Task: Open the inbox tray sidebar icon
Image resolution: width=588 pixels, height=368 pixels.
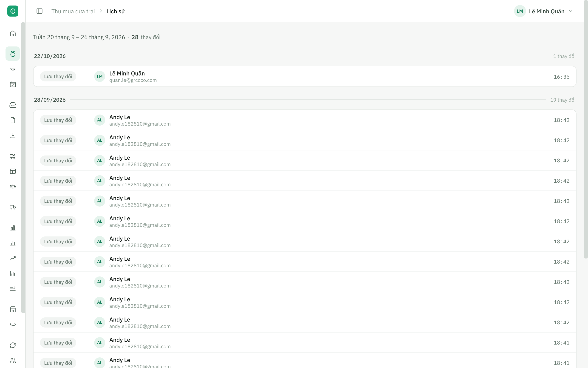Action: pos(13,105)
